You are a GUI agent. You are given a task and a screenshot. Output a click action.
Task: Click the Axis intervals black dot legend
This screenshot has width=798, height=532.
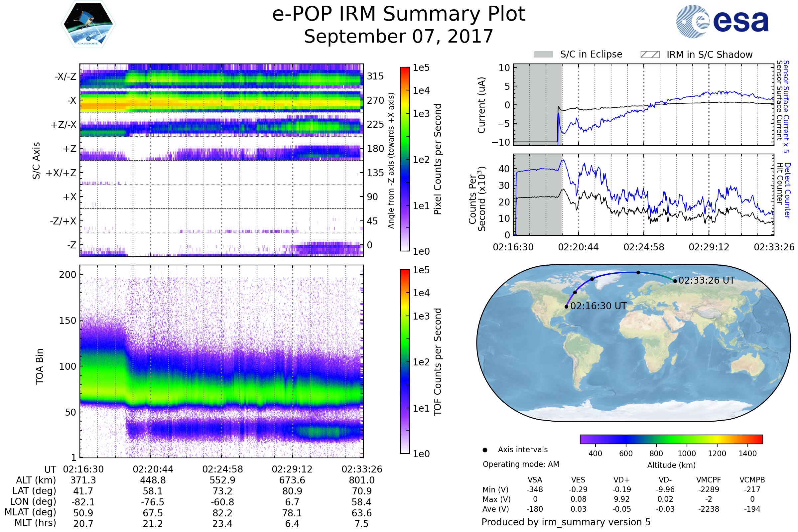pos(485,450)
